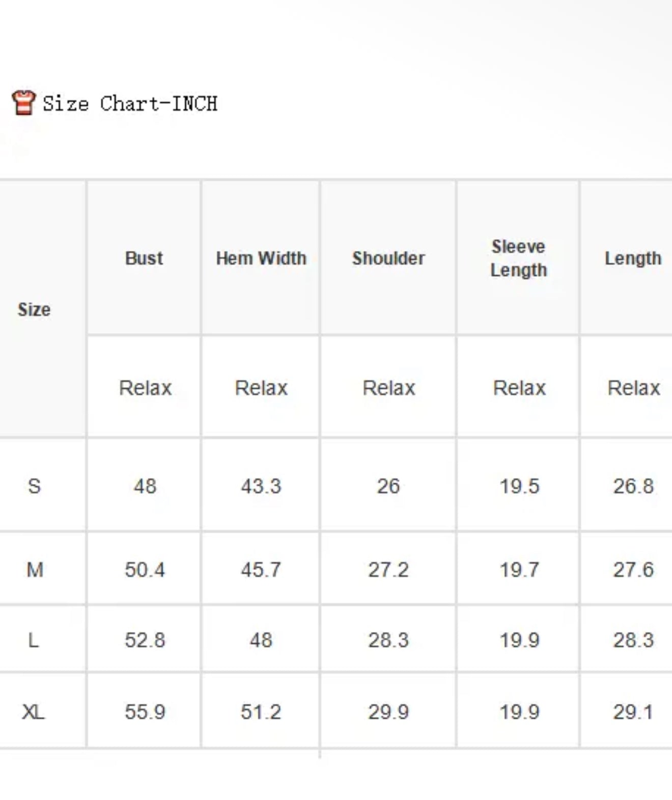
Task: Click the t-shirt icon beside Size Chart
Action: (23, 102)
